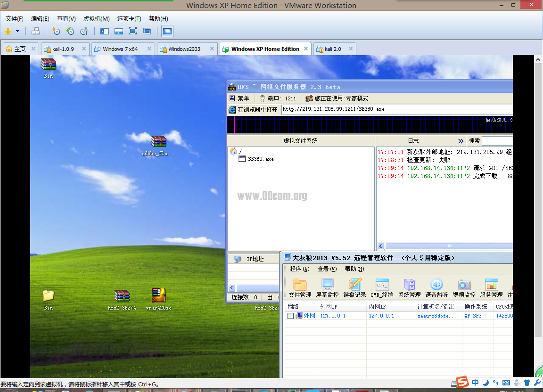Close the Windows 7 x64 tab
This screenshot has height=392, width=543.
[149, 49]
